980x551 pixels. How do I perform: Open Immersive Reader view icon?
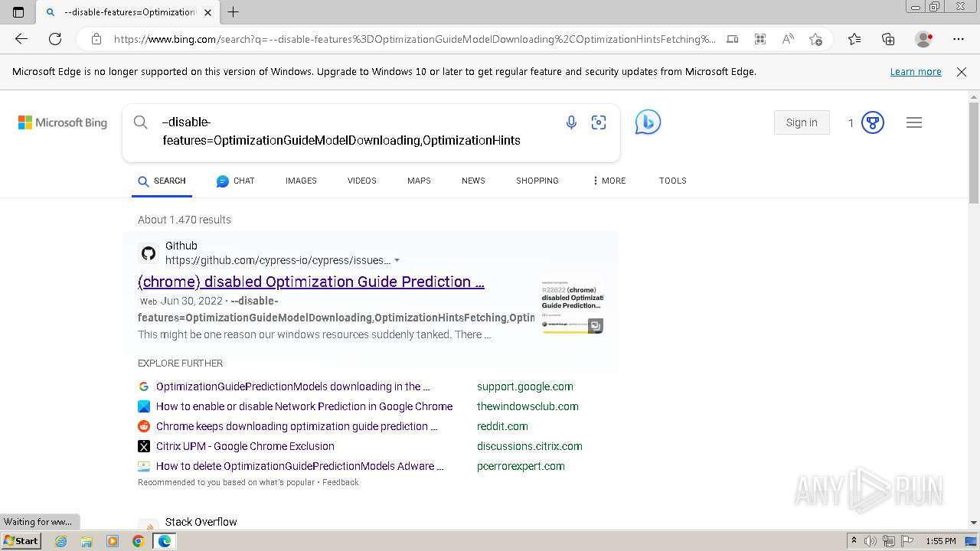click(x=733, y=39)
